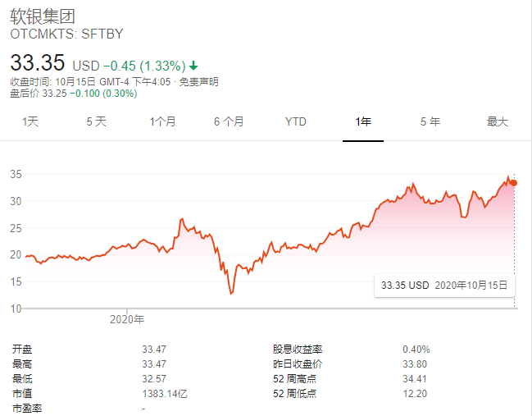Click the 33.35 USD price tooltip

pyautogui.click(x=444, y=286)
